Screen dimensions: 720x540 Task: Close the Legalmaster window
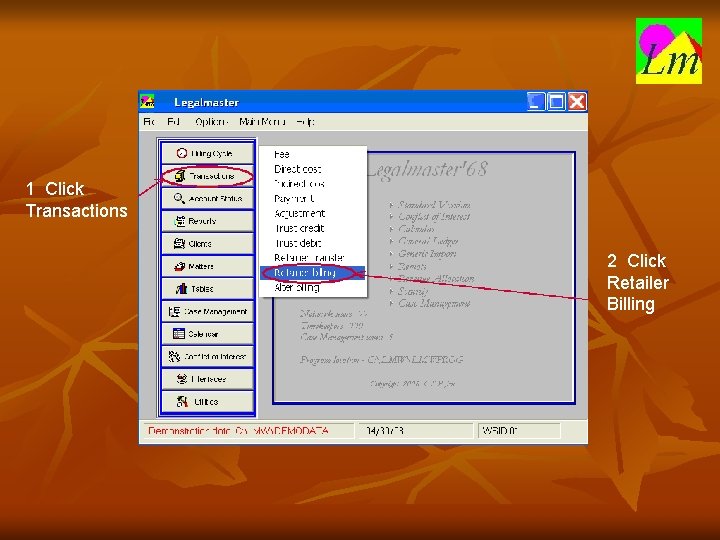click(577, 101)
